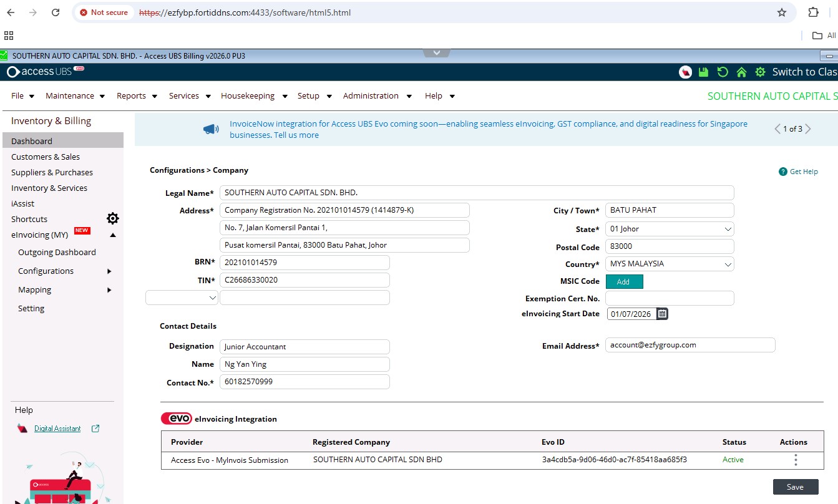Open Inventory & Services in the sidebar

49,188
